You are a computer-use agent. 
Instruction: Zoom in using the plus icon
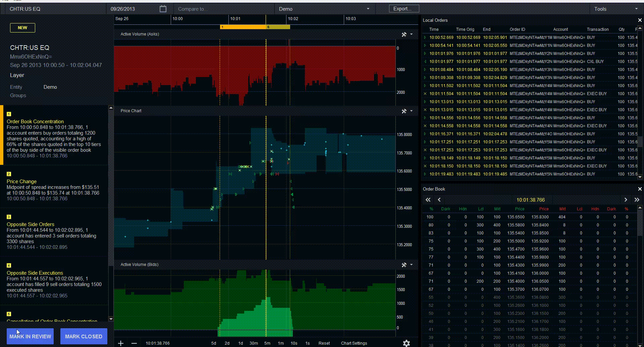tap(121, 343)
